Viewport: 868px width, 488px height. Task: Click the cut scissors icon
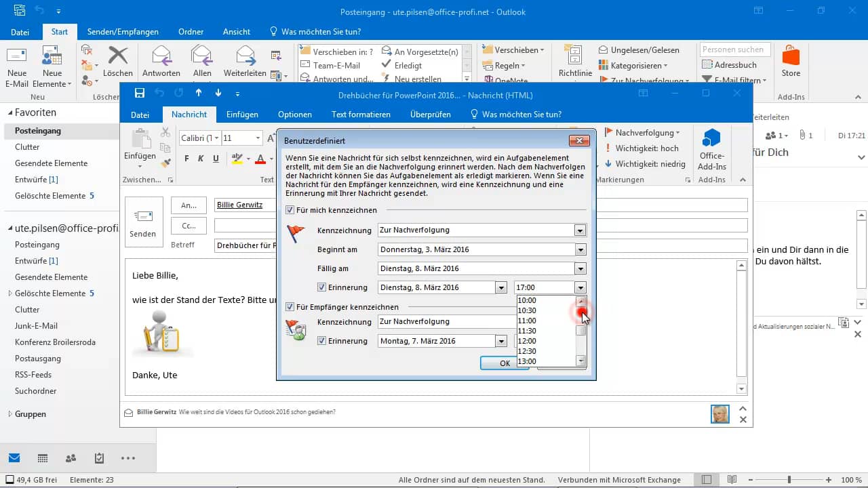(x=165, y=133)
